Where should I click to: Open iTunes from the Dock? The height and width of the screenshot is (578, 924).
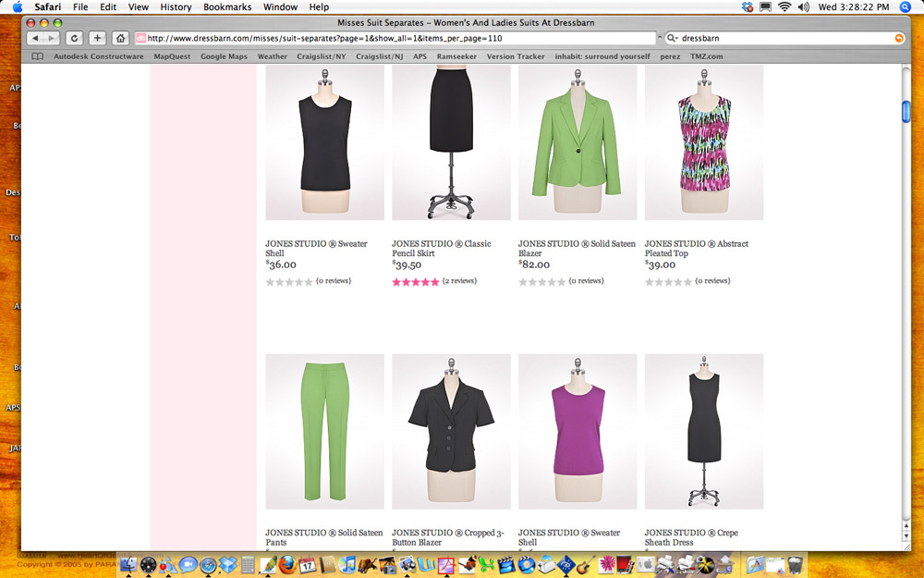(x=347, y=564)
